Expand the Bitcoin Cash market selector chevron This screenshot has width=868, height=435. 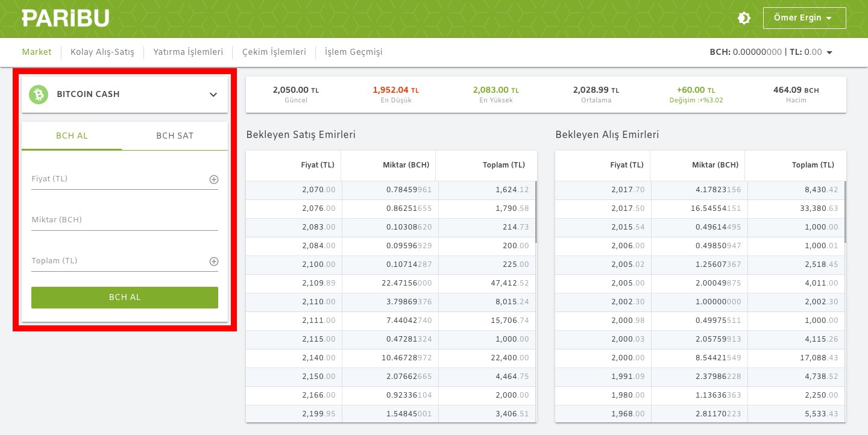coord(213,95)
